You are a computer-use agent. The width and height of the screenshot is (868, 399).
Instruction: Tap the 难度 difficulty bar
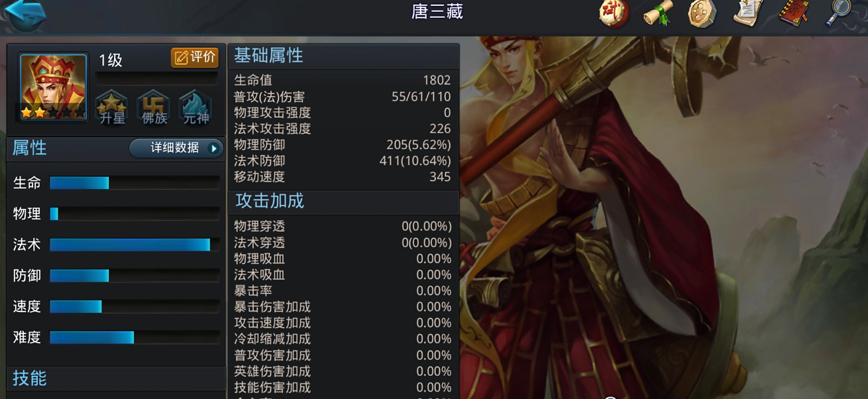point(135,338)
